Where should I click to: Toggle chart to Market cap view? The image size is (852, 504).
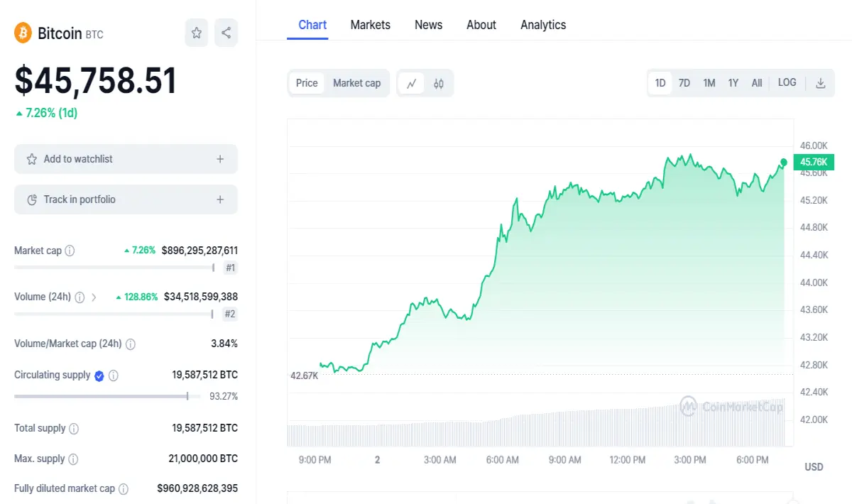(x=356, y=83)
